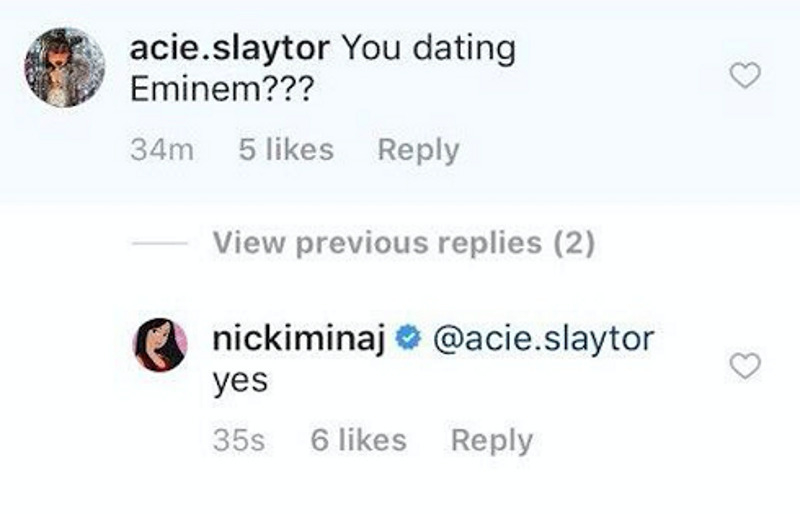Viewport: 800px width, 514px height.
Task: Open the nickiminaj username link
Action: 298,339
